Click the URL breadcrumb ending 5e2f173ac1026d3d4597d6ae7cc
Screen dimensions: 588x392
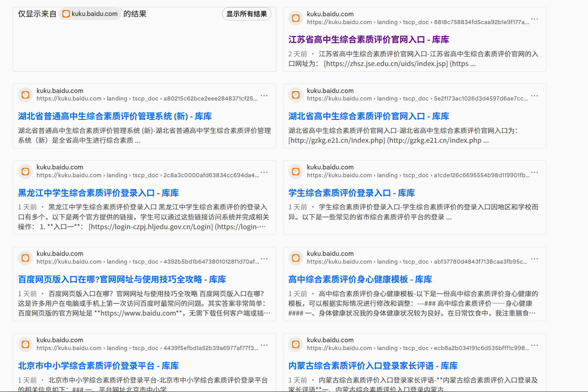pos(417,99)
